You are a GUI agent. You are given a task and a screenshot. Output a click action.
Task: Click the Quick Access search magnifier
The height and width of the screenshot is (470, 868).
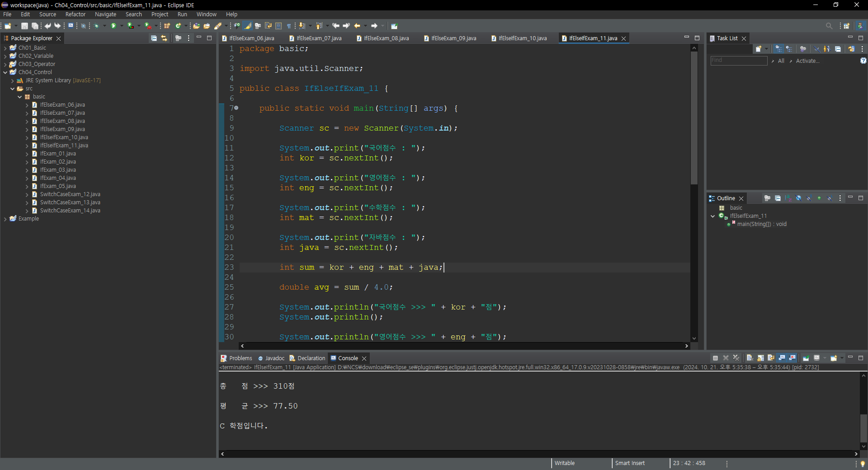pos(829,26)
